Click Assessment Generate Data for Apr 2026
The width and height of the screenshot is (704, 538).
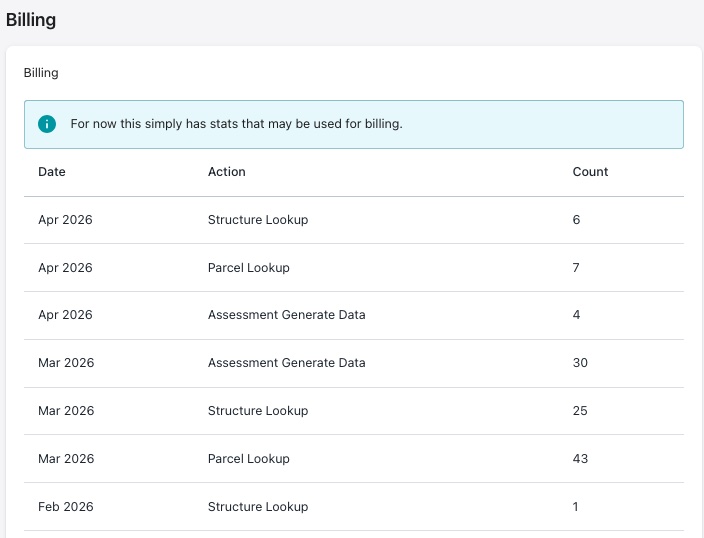coord(286,315)
